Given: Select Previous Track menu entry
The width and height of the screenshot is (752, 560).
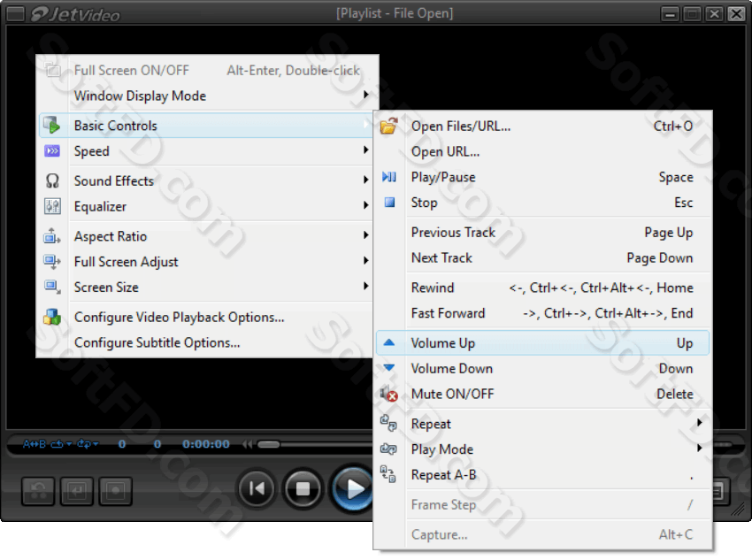Looking at the screenshot, I should click(542, 233).
